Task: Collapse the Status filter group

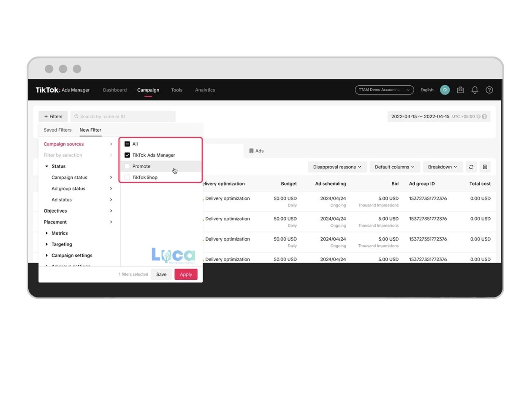Action: click(47, 166)
